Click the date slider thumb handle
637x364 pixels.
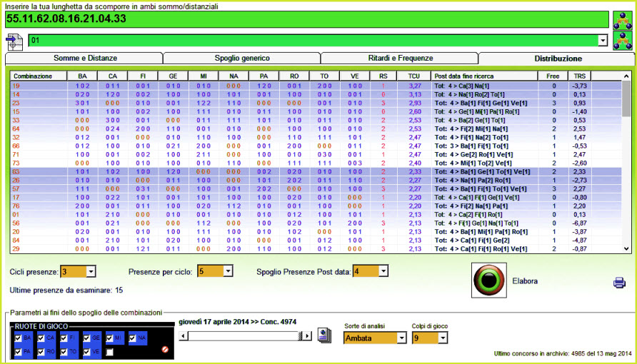click(300, 336)
